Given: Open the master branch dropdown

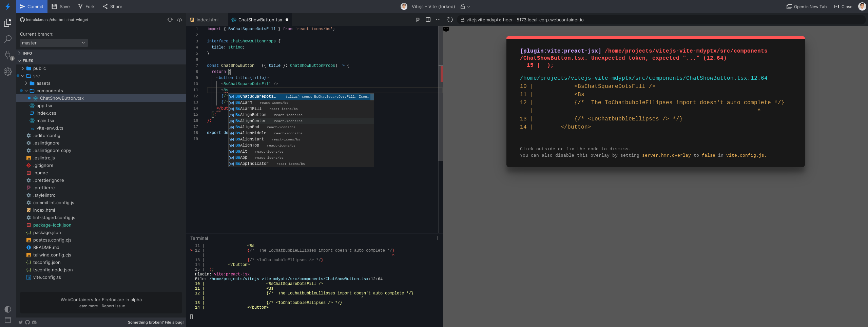Looking at the screenshot, I should click(x=53, y=43).
